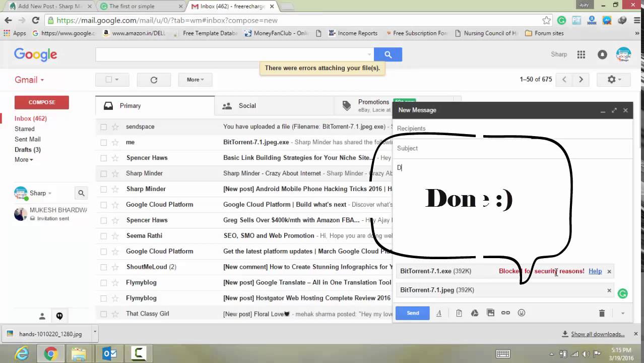Send the new message
This screenshot has height=363, width=644.
click(x=413, y=313)
